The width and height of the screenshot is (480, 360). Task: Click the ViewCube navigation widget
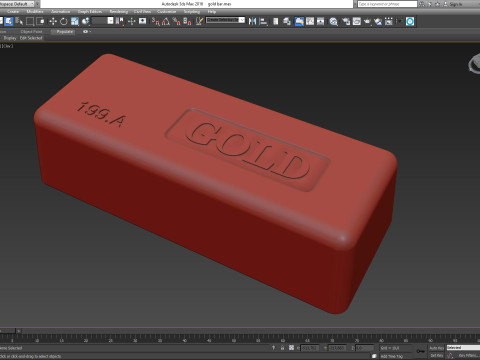coord(474,63)
